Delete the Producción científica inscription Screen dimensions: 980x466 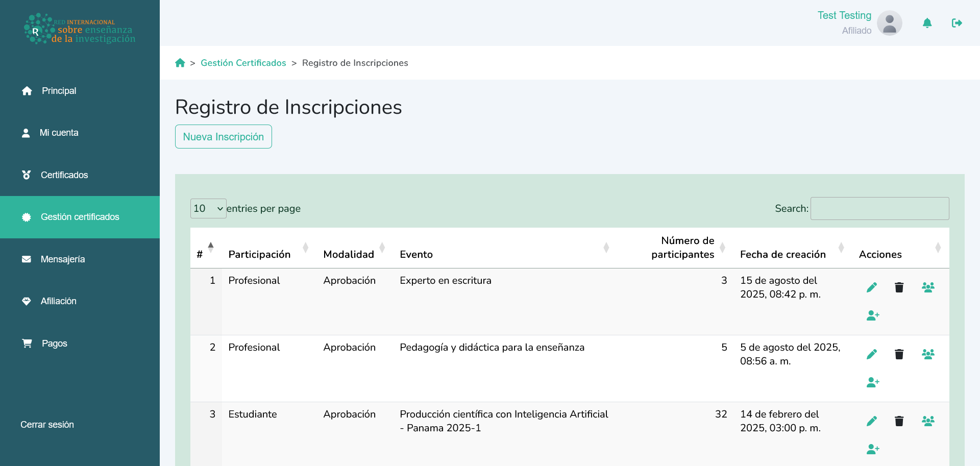(x=899, y=421)
